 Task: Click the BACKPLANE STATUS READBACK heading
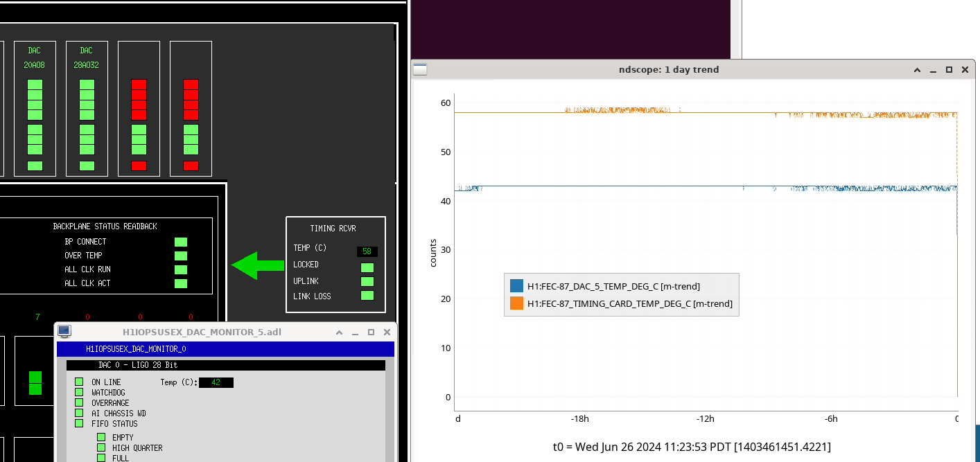(105, 226)
